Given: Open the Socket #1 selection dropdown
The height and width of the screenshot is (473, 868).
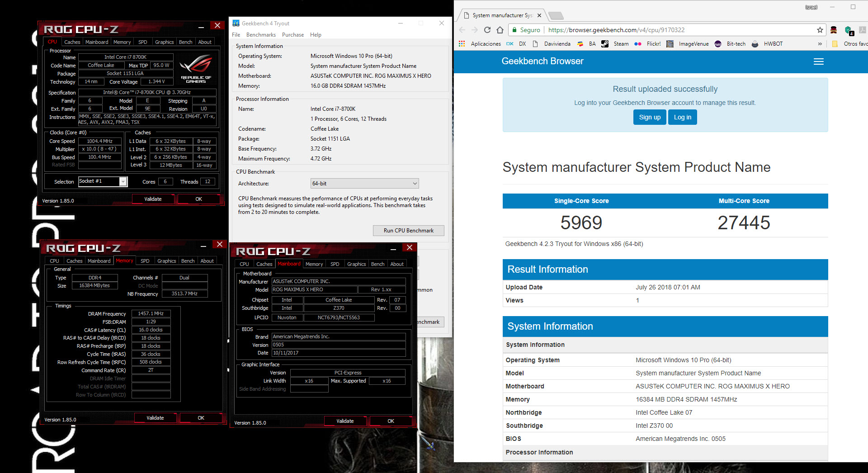Looking at the screenshot, I should 123,181.
